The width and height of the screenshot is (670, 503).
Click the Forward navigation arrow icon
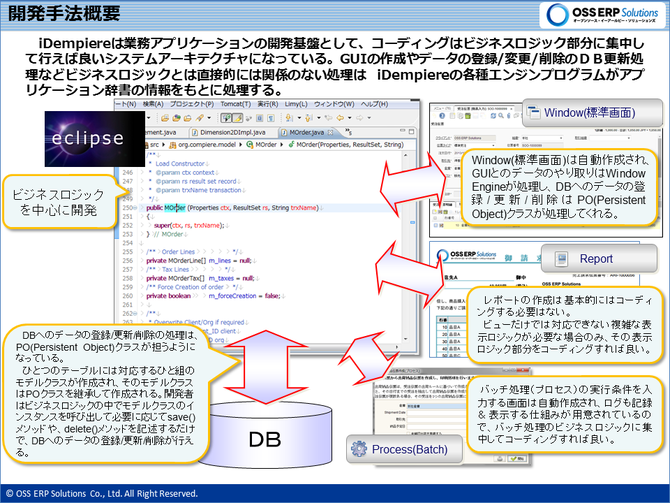point(360,118)
